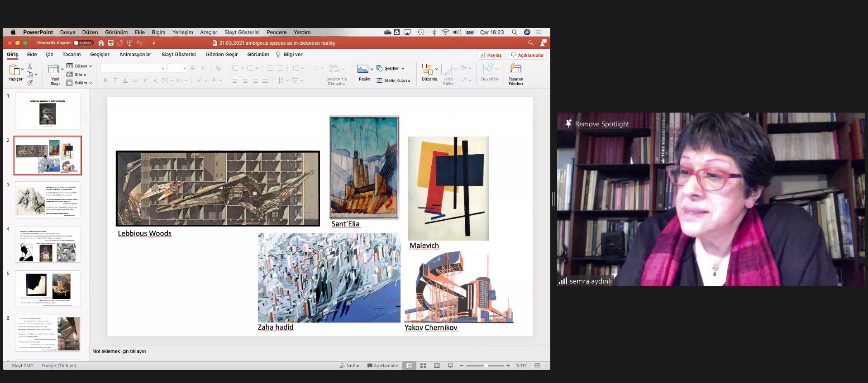868x383 pixels.
Task: Click the save disk icon
Action: point(110,43)
